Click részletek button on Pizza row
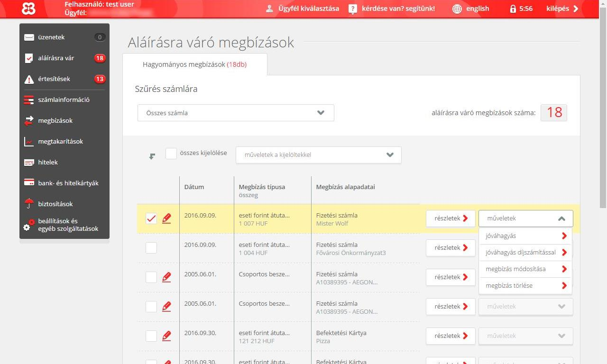The height and width of the screenshot is (364, 607). 451,336
